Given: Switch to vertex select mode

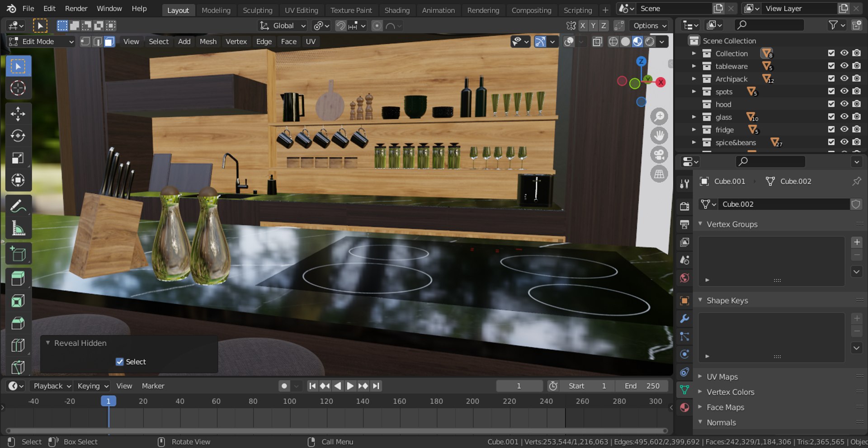Looking at the screenshot, I should click(85, 42).
